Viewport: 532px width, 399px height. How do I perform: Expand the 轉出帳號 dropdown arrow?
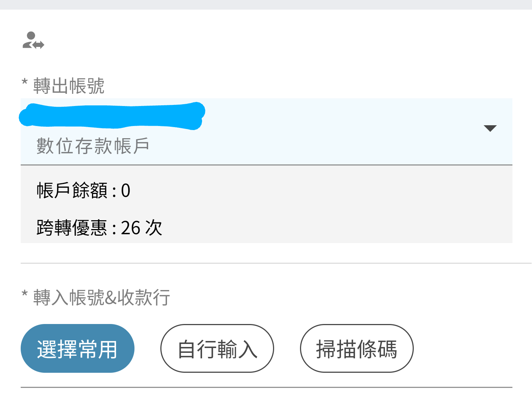(490, 129)
